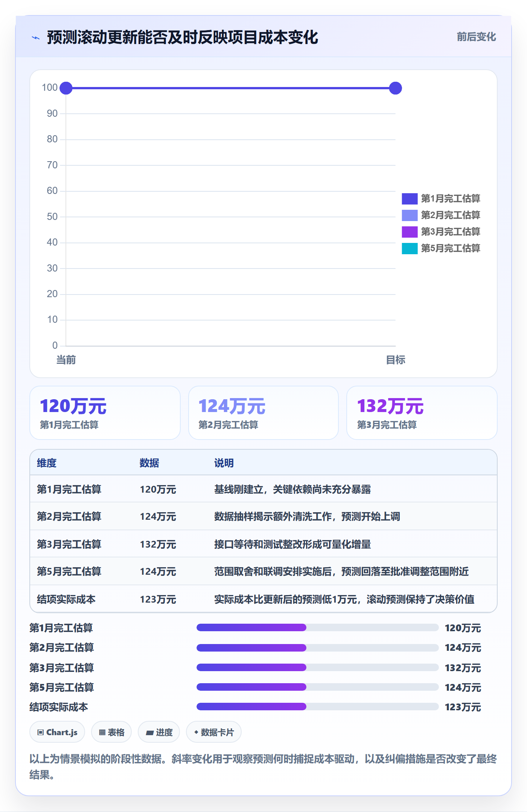
Task: Click 123万元 in the table's 数据 column
Action: 158,599
